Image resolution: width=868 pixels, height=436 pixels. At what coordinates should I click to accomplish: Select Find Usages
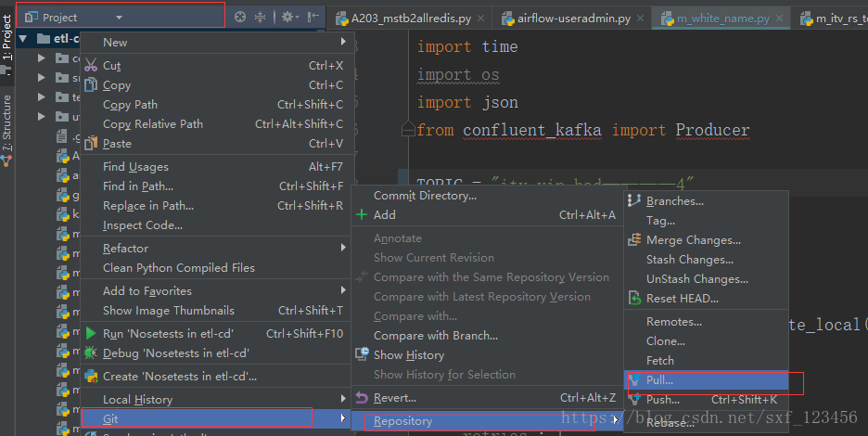pos(217,166)
